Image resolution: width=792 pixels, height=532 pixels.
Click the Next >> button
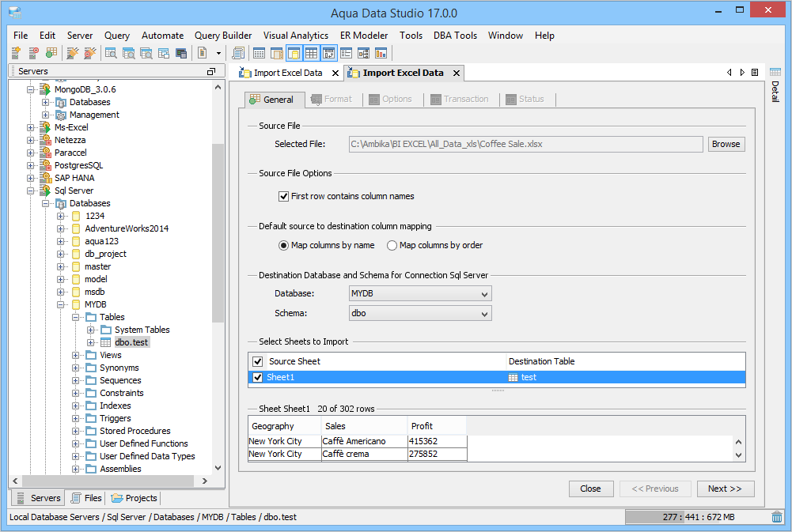pyautogui.click(x=726, y=489)
